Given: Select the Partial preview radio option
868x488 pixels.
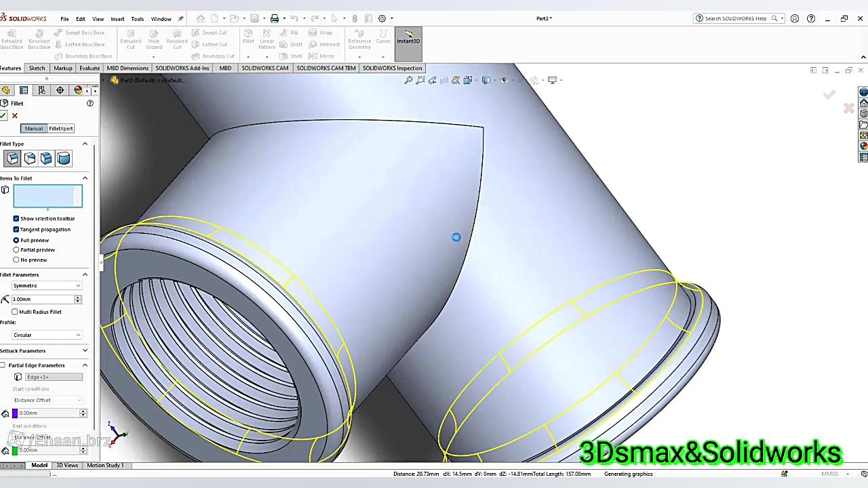Looking at the screenshot, I should point(16,250).
